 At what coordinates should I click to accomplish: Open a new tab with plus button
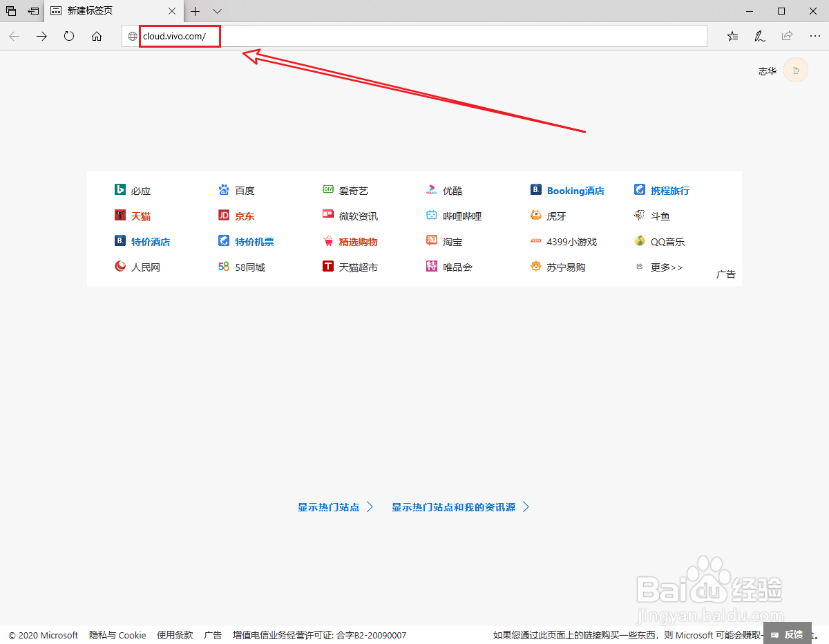click(x=196, y=11)
